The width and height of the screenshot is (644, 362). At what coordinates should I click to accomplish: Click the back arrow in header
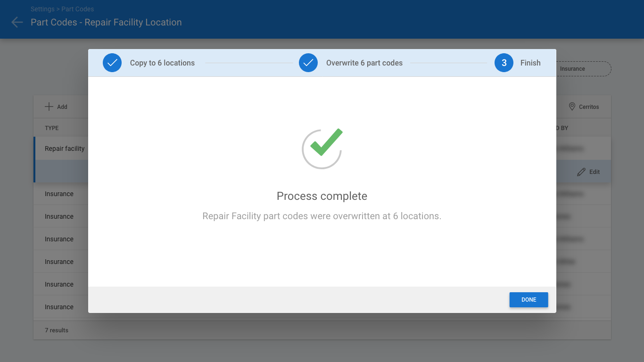(17, 22)
